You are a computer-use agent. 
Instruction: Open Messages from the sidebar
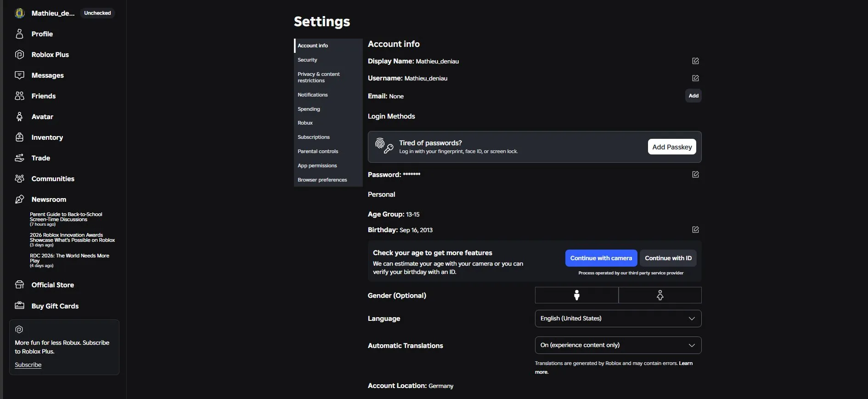tap(48, 75)
